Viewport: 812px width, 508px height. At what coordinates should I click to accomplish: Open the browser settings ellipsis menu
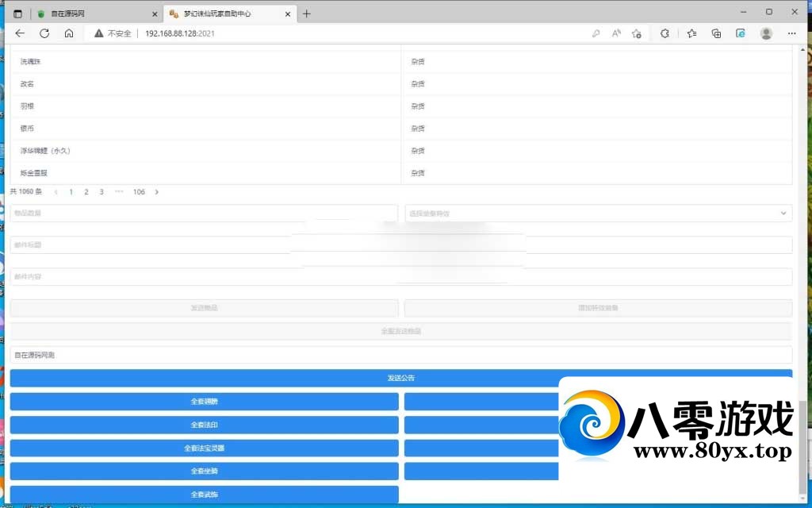pyautogui.click(x=792, y=33)
